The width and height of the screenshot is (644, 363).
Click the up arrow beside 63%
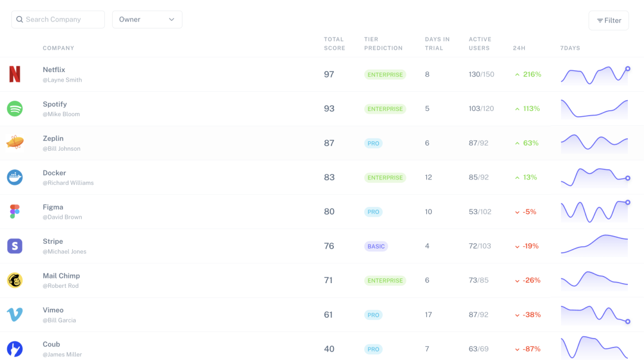(517, 143)
